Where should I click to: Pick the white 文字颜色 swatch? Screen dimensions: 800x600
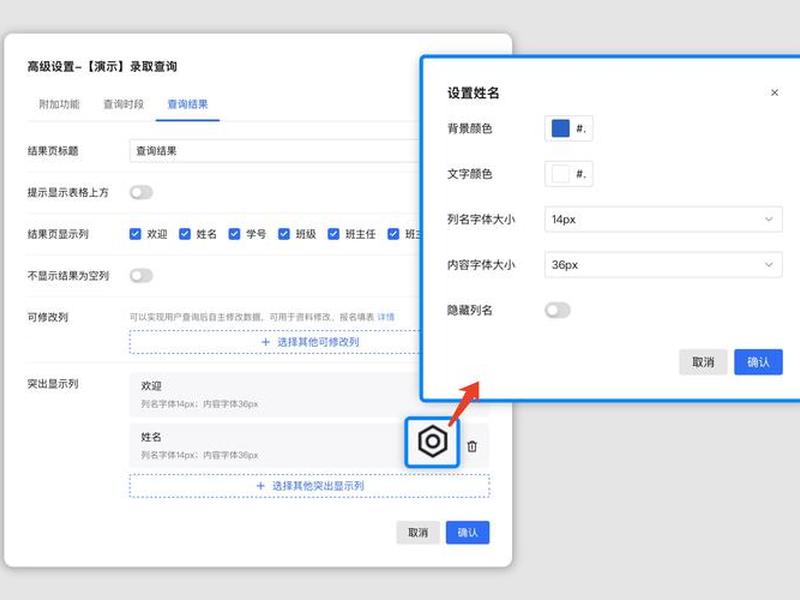click(560, 174)
